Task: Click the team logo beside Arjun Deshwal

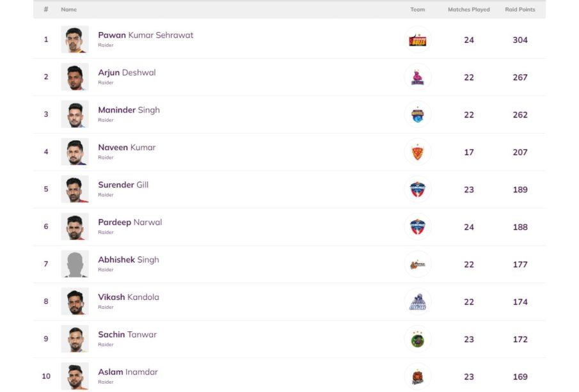Action: click(418, 77)
